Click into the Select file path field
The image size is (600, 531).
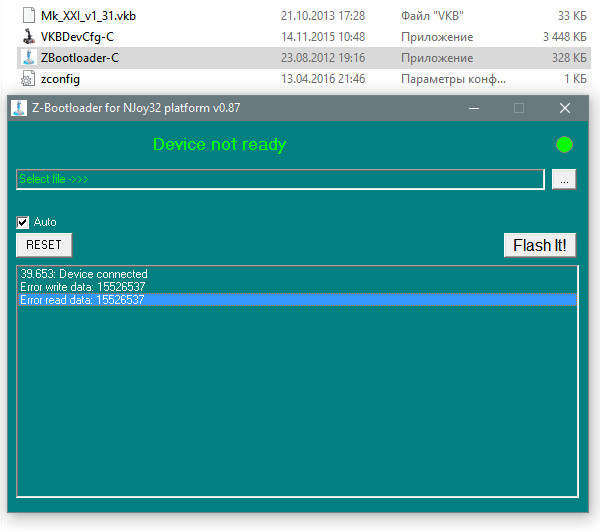[x=280, y=179]
